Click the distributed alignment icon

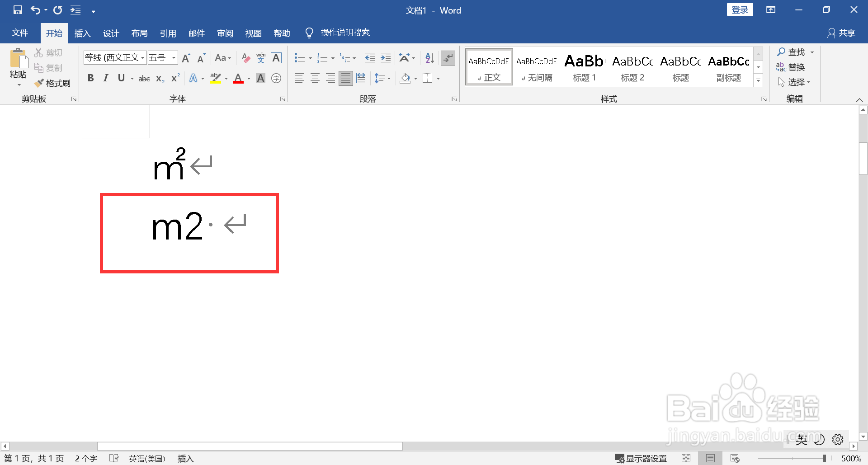pos(361,79)
